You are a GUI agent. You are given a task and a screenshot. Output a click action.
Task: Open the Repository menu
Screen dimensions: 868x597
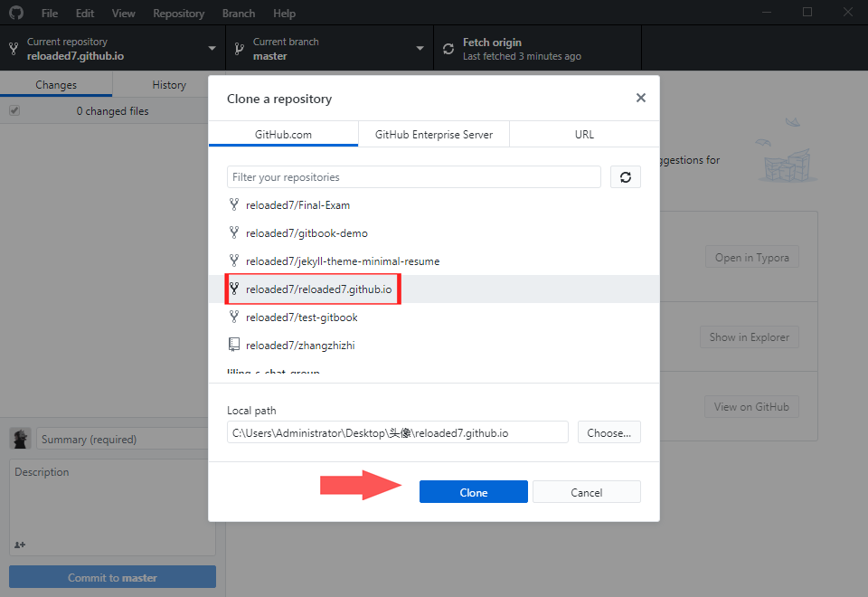coord(179,14)
